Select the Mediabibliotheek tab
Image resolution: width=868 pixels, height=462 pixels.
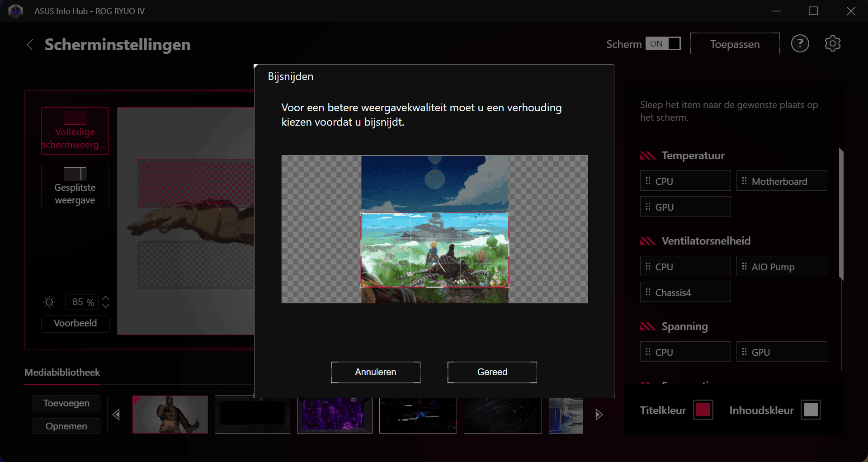click(62, 372)
